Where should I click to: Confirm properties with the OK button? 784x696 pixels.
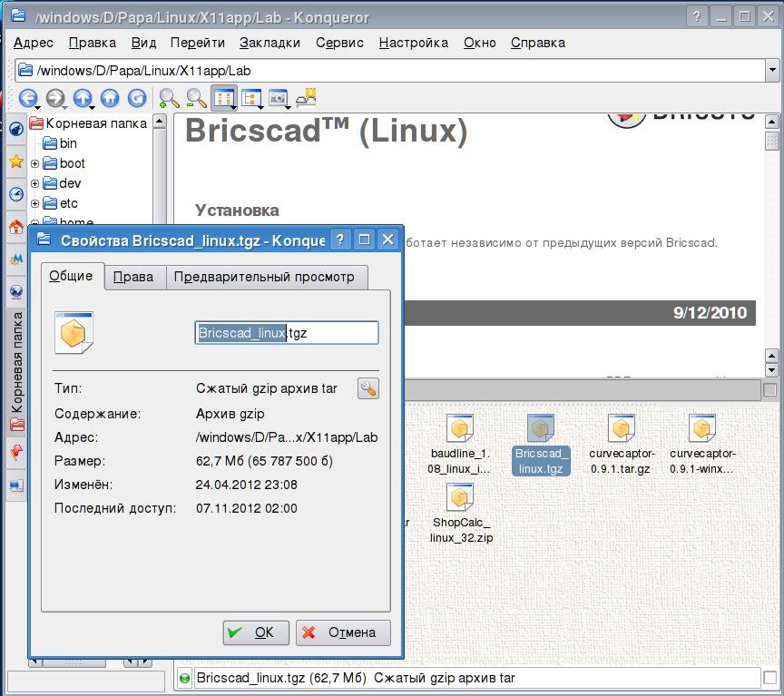click(256, 632)
